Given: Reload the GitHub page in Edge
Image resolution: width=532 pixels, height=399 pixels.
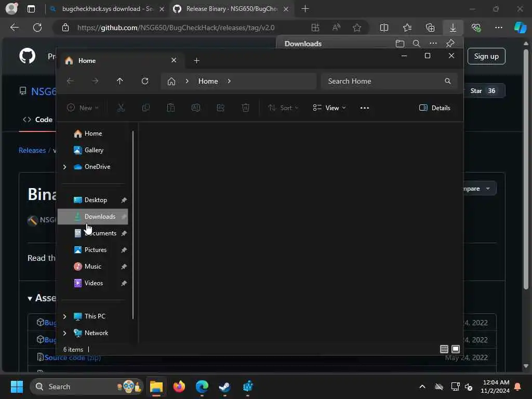Looking at the screenshot, I should click(37, 28).
